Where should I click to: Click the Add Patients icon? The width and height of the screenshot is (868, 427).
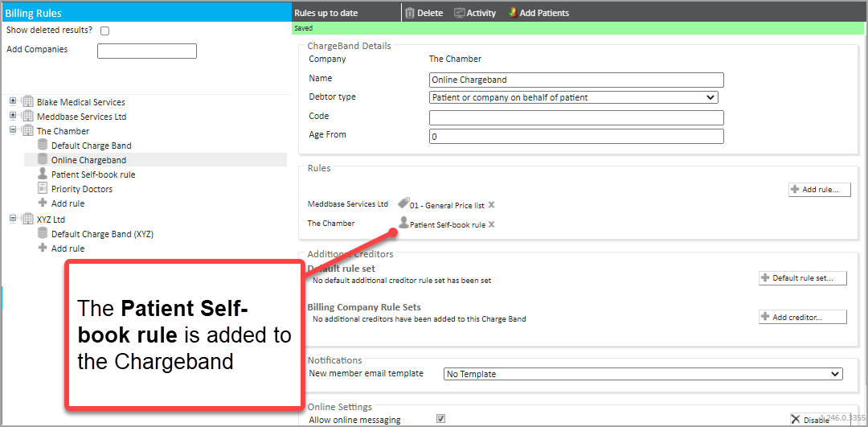(513, 13)
